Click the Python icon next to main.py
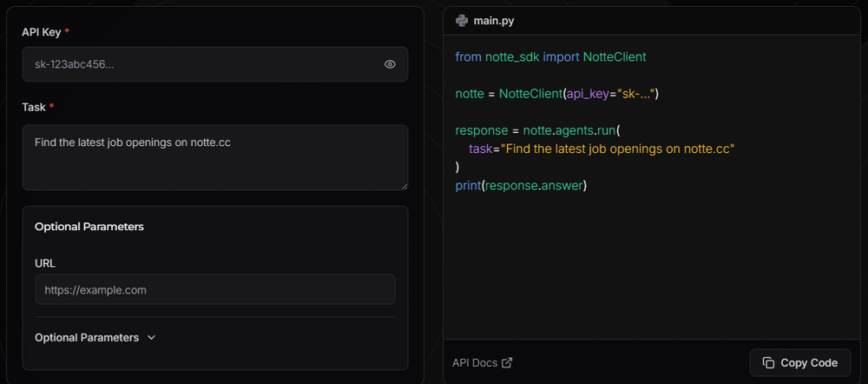This screenshot has height=384, width=868. click(461, 21)
